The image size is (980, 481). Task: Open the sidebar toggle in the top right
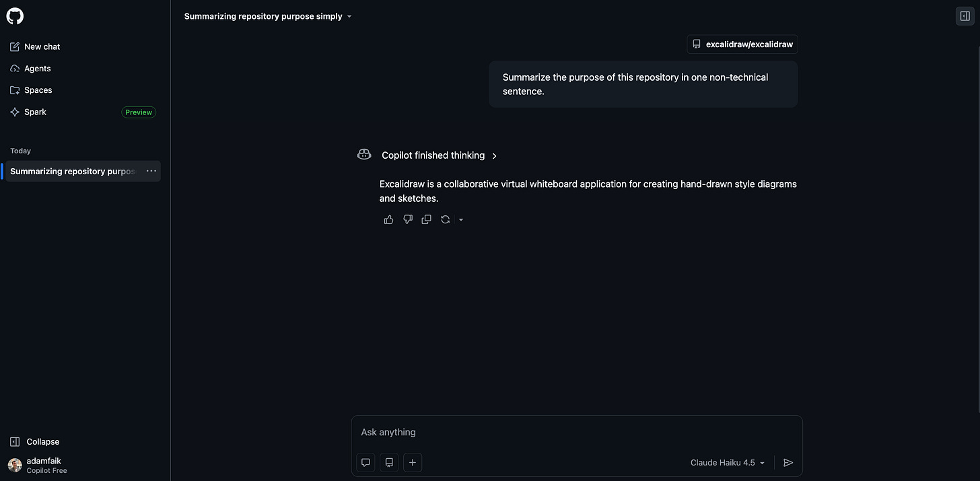pyautogui.click(x=965, y=15)
